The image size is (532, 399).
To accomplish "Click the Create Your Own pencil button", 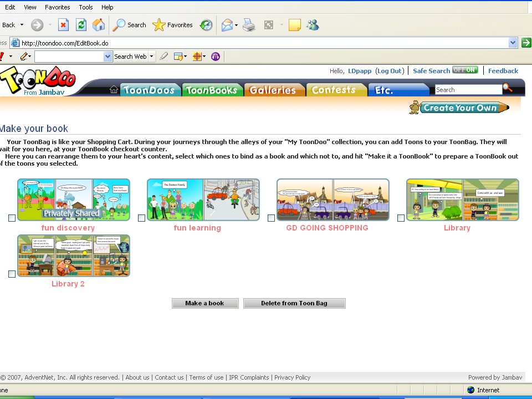I will (x=459, y=108).
